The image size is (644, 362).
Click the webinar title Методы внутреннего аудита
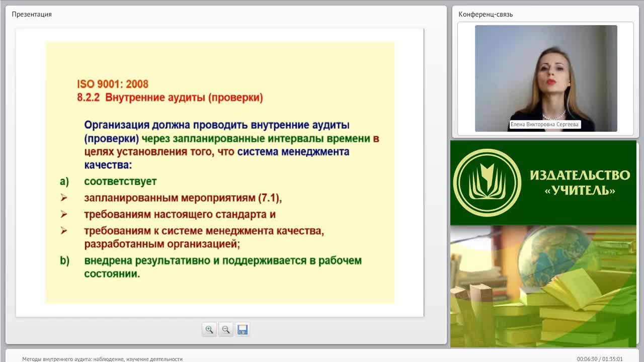click(x=102, y=359)
